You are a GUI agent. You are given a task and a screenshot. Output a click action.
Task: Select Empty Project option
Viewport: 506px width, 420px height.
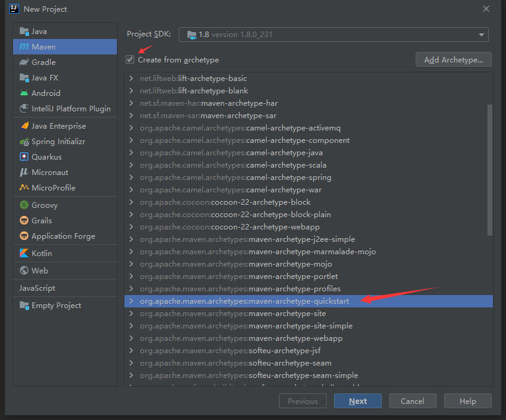[65, 305]
